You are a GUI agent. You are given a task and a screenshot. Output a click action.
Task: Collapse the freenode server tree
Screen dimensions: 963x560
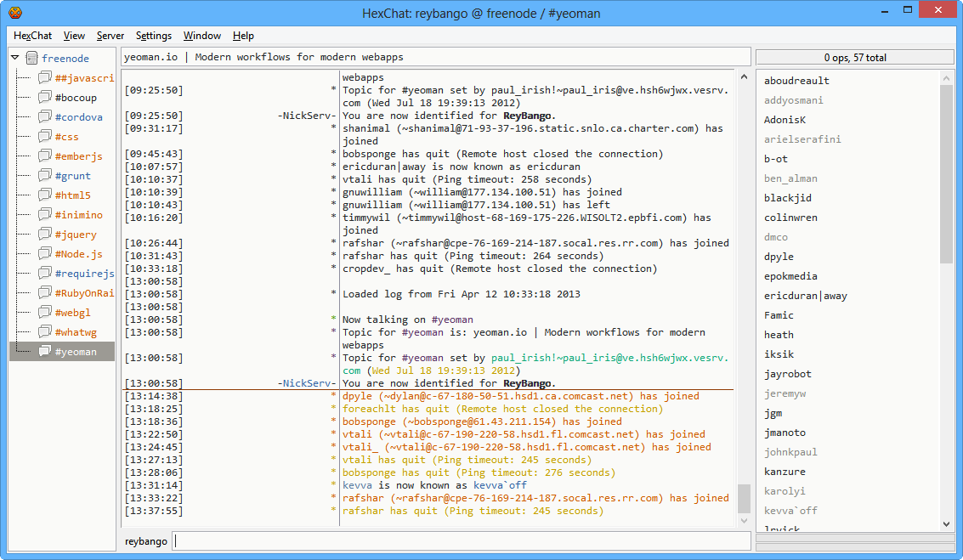(15, 58)
